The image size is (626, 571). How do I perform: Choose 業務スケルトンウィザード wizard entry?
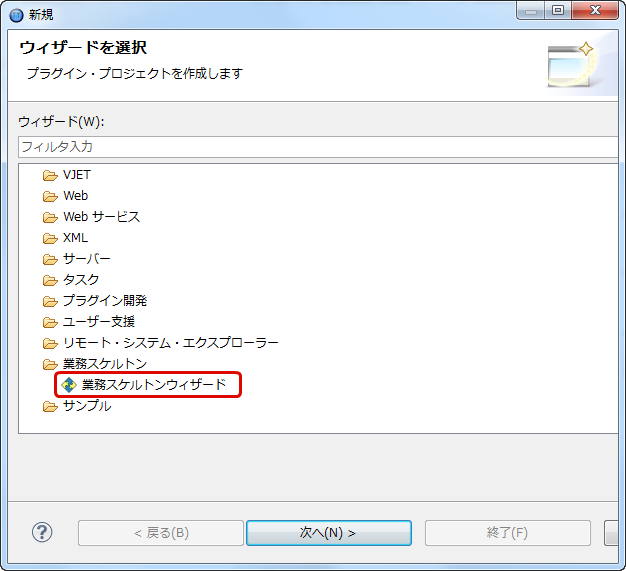(154, 385)
